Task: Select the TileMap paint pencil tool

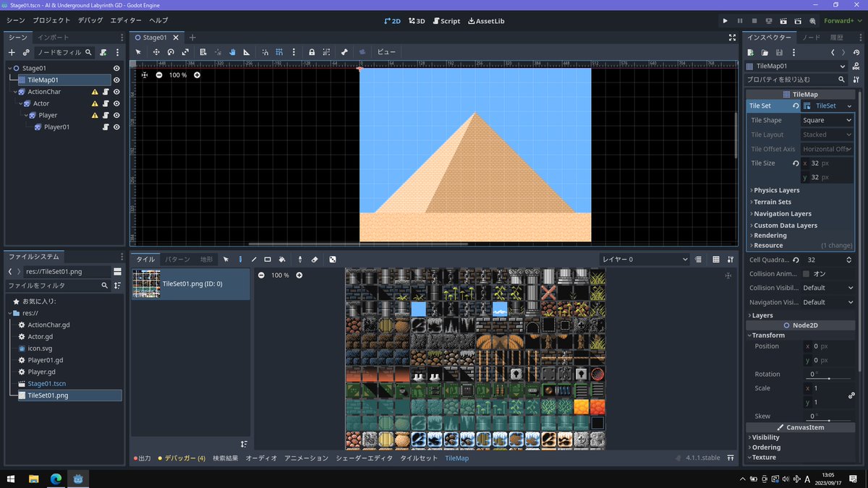Action: point(240,259)
